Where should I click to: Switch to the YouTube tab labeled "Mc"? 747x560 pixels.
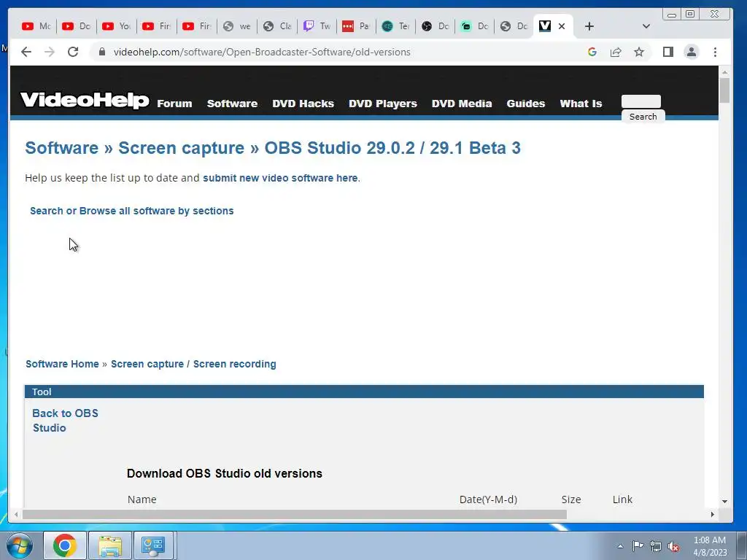[x=36, y=26]
